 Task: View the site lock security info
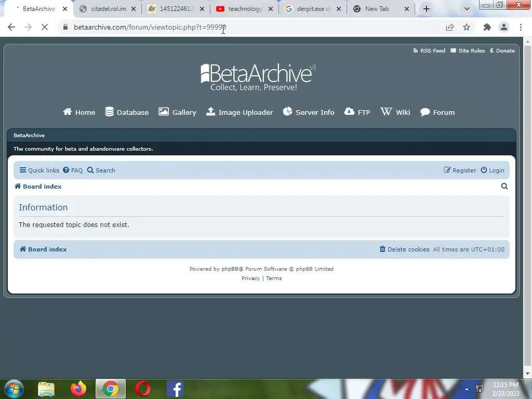(x=65, y=27)
